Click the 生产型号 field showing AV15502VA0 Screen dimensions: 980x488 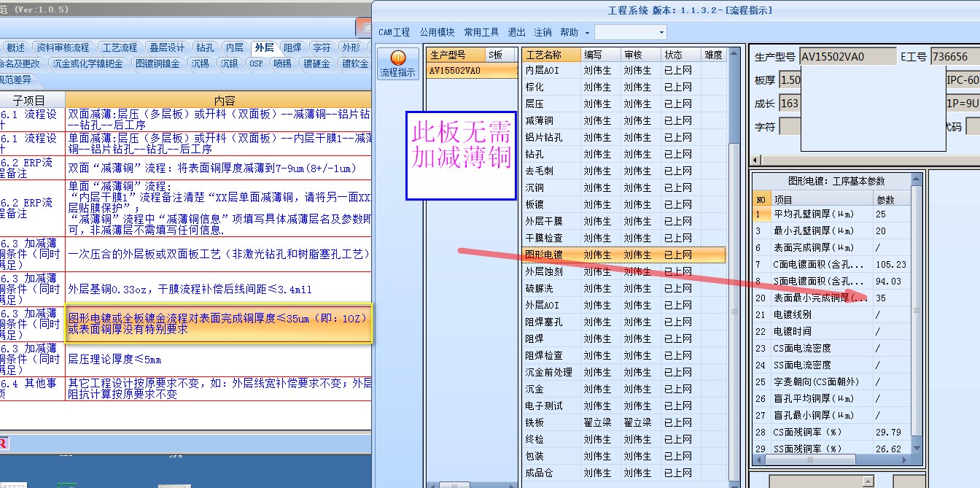coord(848,56)
